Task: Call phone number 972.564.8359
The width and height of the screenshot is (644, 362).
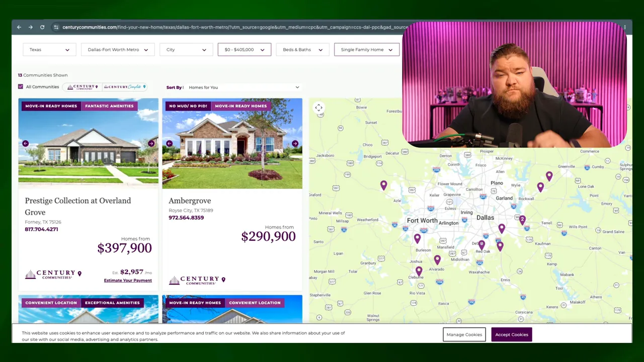Action: point(186,218)
